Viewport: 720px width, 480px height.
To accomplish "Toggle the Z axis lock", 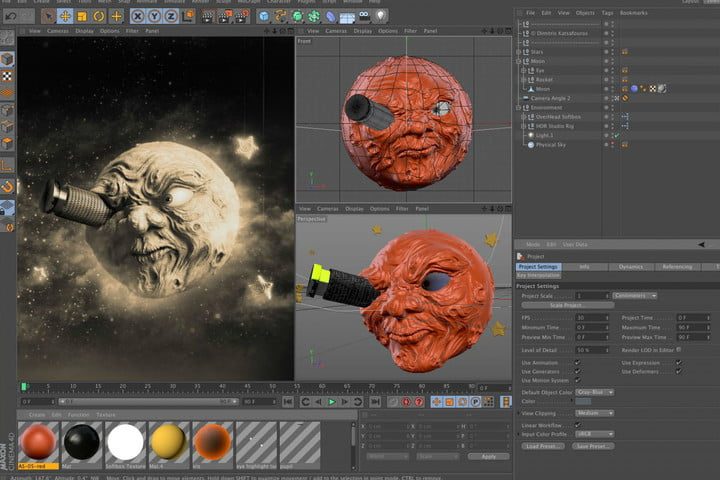I will [171, 17].
